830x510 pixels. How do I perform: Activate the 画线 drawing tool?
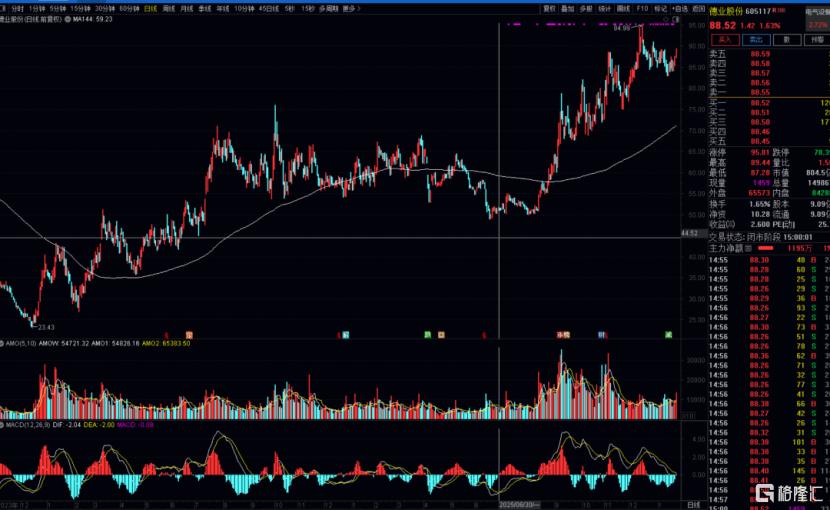click(x=624, y=9)
